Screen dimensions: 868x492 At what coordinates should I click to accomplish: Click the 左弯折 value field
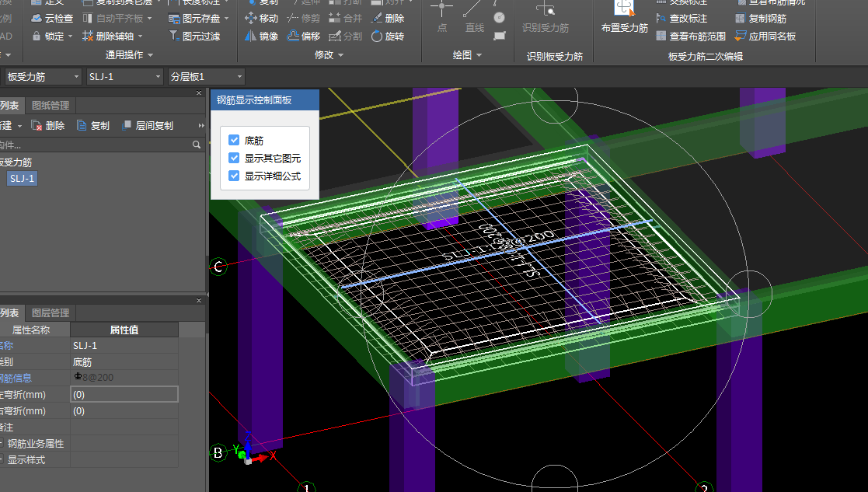tap(124, 395)
